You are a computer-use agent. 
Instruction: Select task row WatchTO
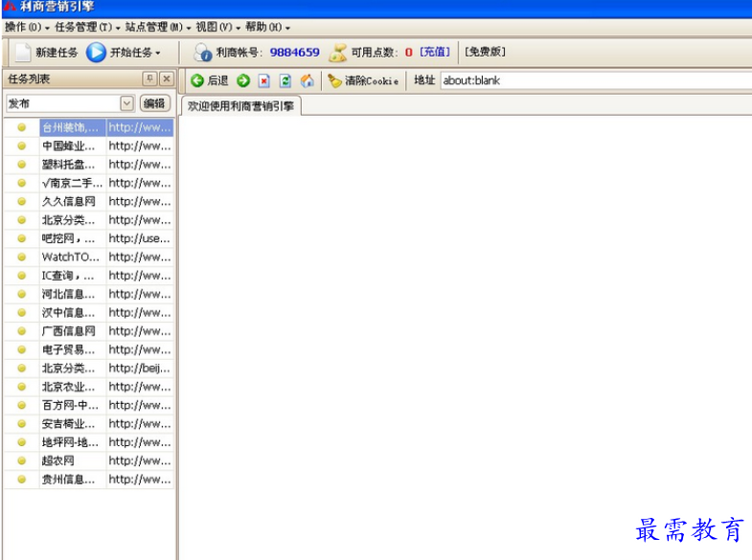pos(89,258)
